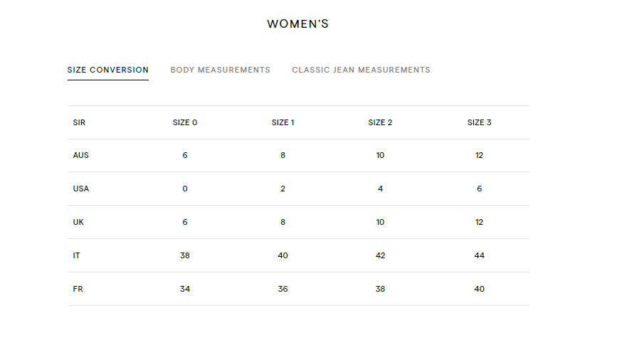The width and height of the screenshot is (644, 355).
Task: Click the IT value 44 under Size 3
Action: pos(480,255)
